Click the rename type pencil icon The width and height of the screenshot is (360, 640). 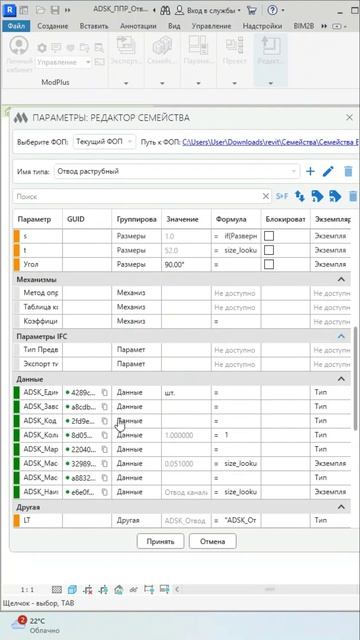pos(328,171)
